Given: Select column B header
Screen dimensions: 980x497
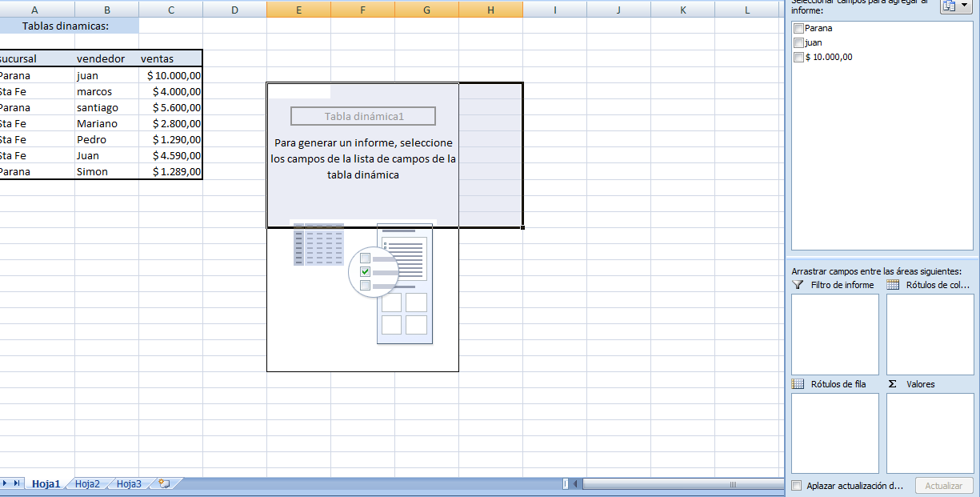Looking at the screenshot, I should [106, 10].
